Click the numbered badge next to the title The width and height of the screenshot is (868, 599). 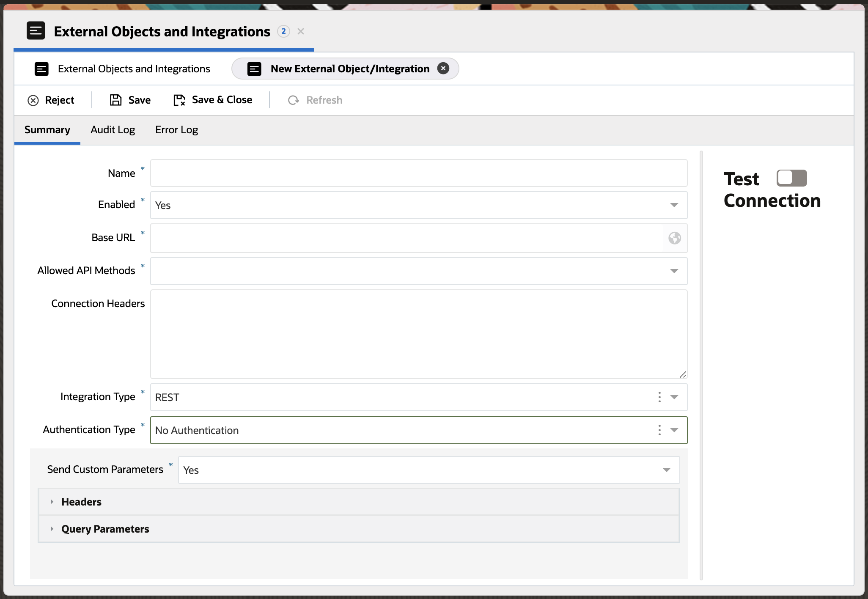pyautogui.click(x=283, y=31)
